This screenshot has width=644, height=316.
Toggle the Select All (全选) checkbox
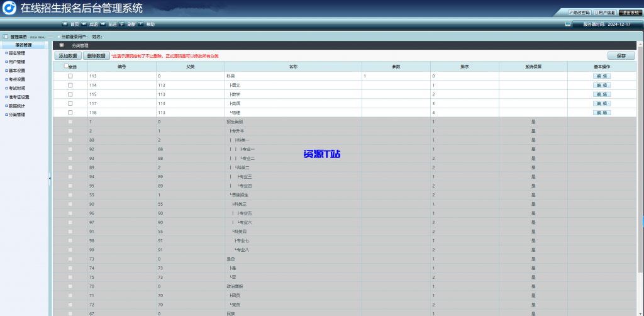66,66
